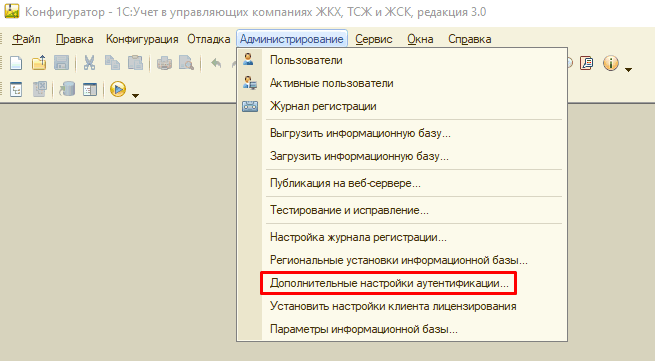Click the scissors Cut icon
655x361 pixels.
click(89, 63)
